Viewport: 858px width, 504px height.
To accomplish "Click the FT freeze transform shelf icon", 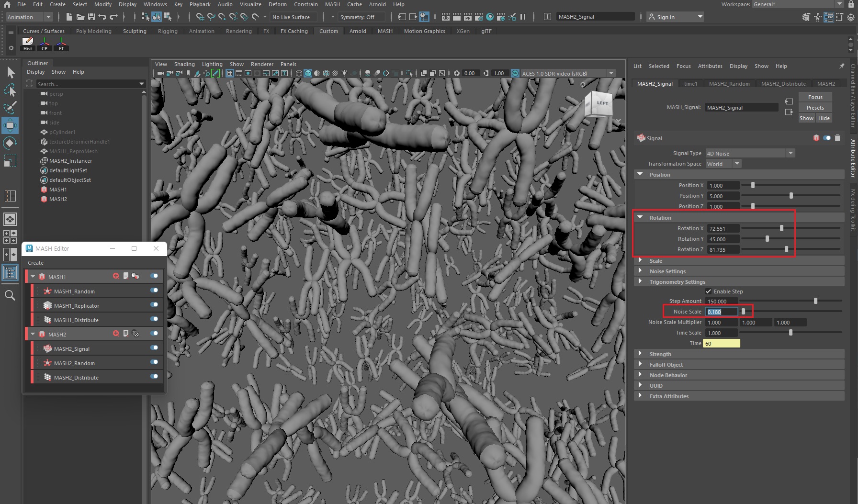I will pyautogui.click(x=61, y=44).
